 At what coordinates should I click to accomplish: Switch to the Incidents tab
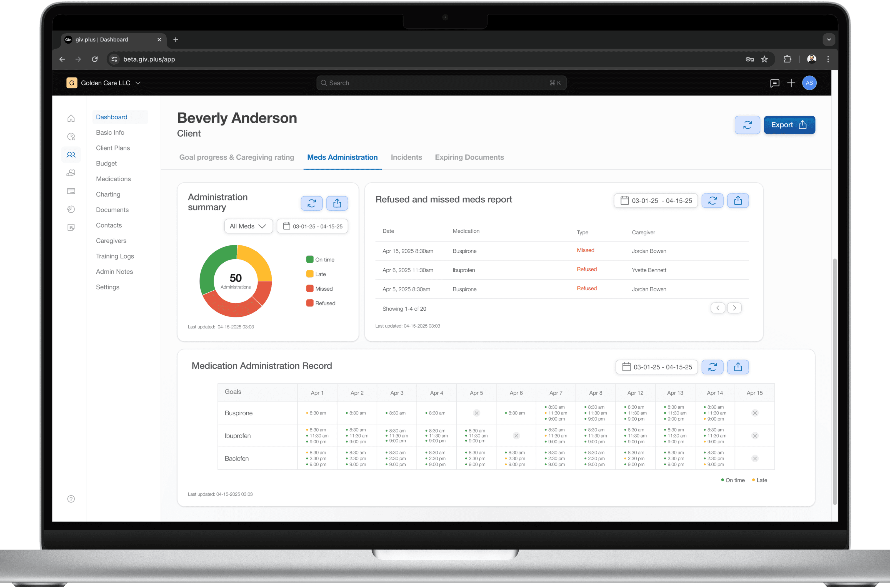406,157
